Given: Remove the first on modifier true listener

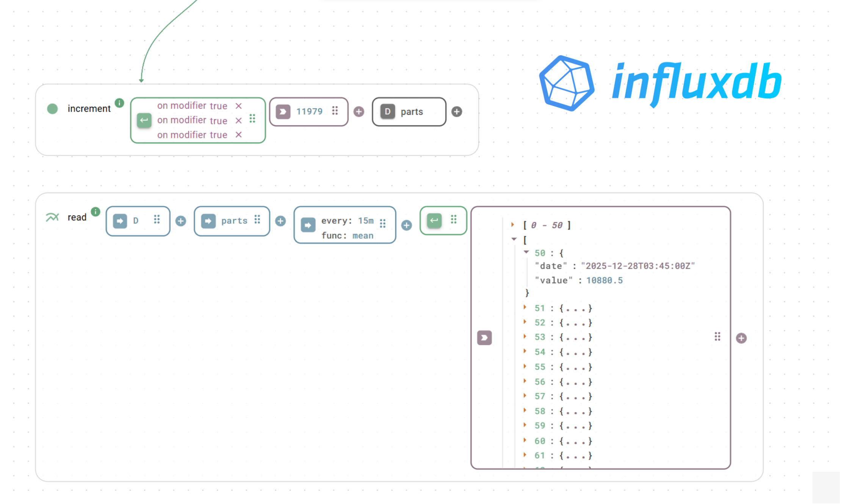Looking at the screenshot, I should (x=238, y=106).
